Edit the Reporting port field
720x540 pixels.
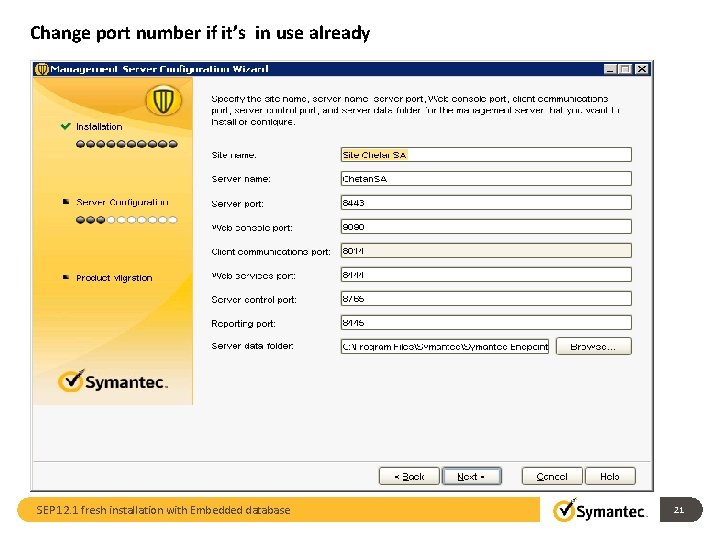tap(486, 323)
